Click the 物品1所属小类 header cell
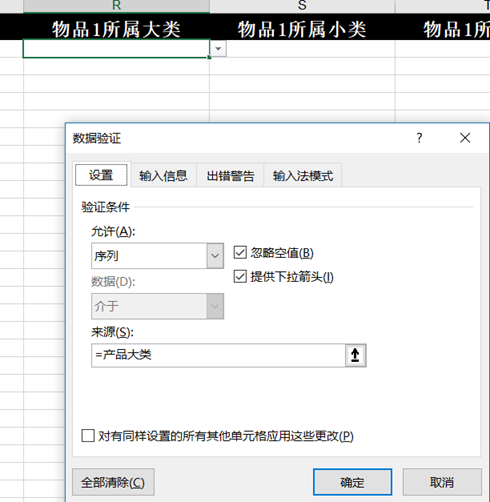The height and width of the screenshot is (502, 490). coord(302,27)
